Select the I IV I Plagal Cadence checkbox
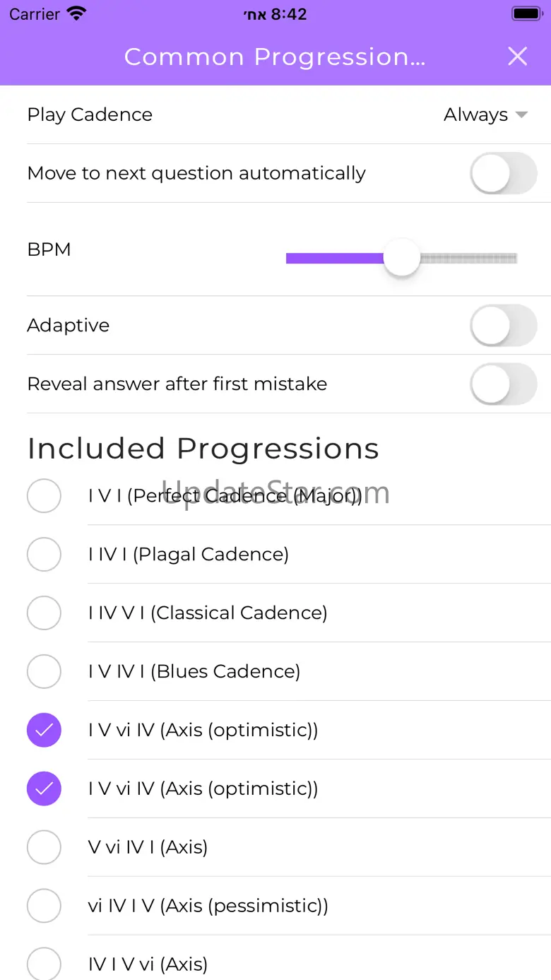 [x=44, y=554]
